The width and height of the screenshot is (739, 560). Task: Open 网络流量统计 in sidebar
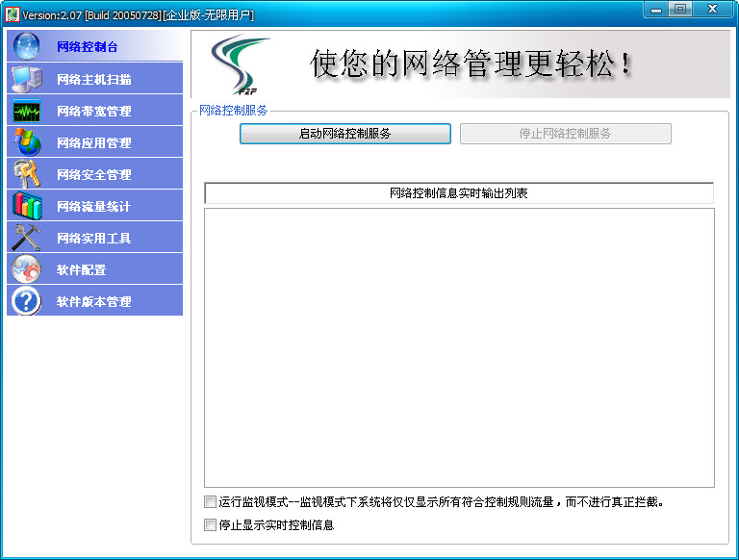pos(93,207)
